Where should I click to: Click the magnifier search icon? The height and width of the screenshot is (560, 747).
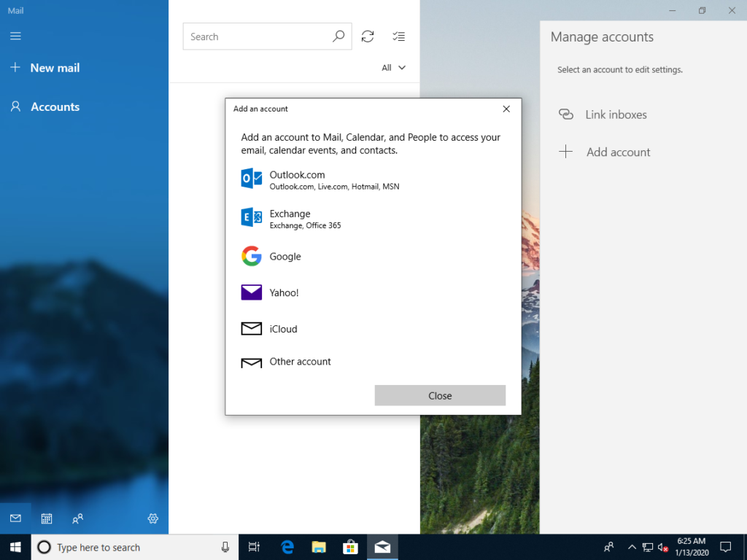pos(338,36)
